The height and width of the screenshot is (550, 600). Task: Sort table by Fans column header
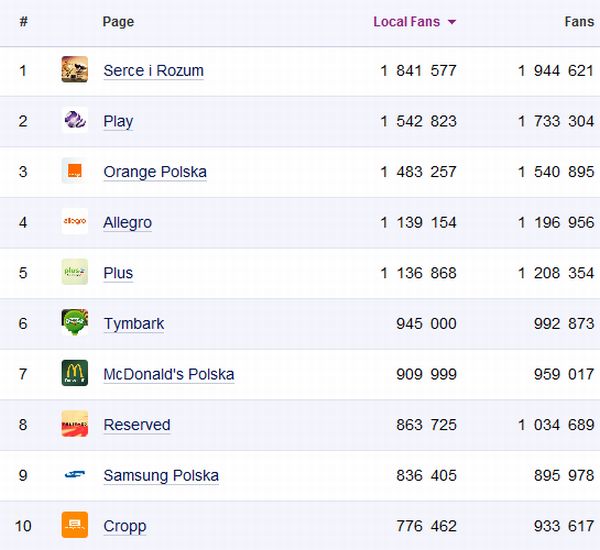coord(578,22)
